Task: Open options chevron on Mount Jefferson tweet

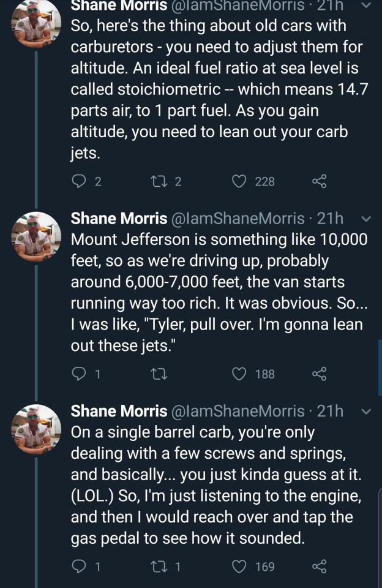Action: (367, 219)
